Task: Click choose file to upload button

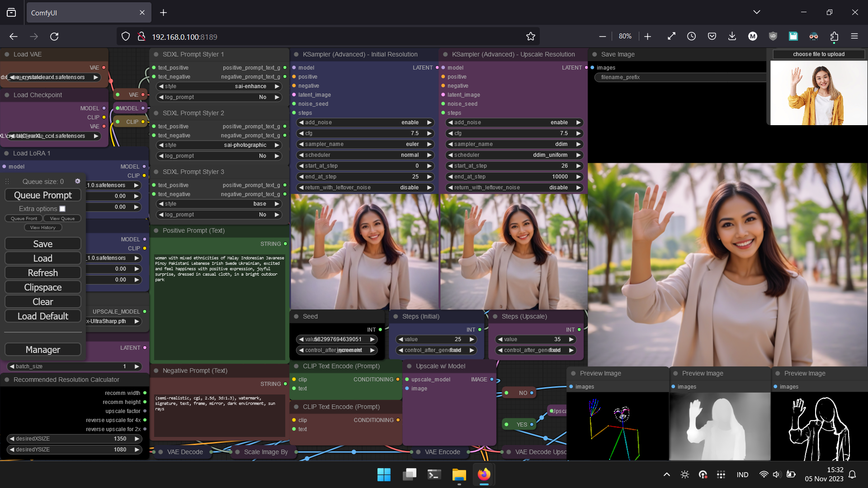Action: (819, 54)
